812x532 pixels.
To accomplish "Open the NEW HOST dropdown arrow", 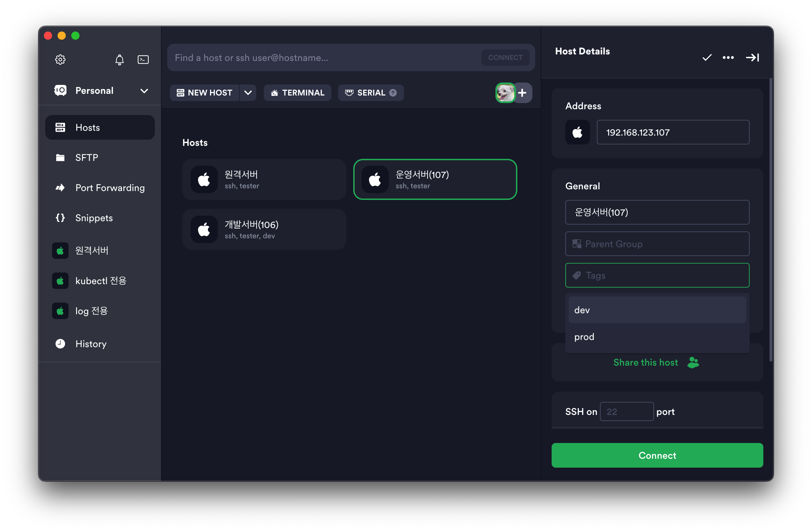I will tap(248, 93).
